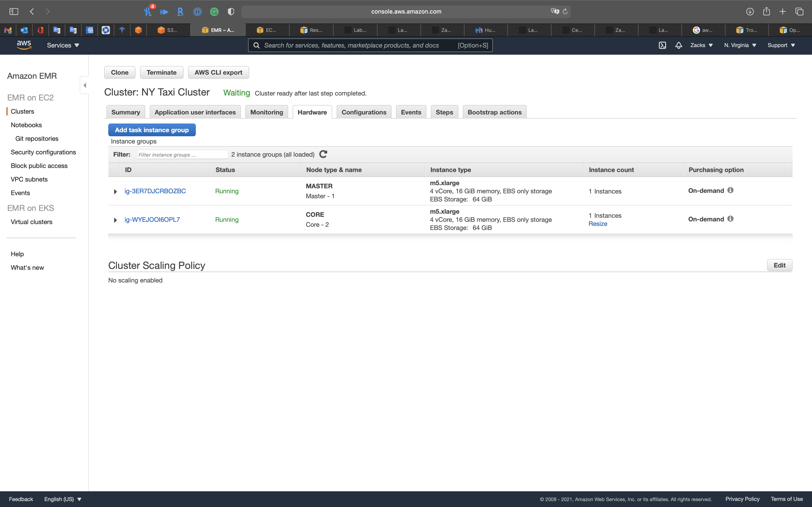The image size is (812, 507).
Task: Click the privacy shield icon in toolbar
Action: (231, 12)
